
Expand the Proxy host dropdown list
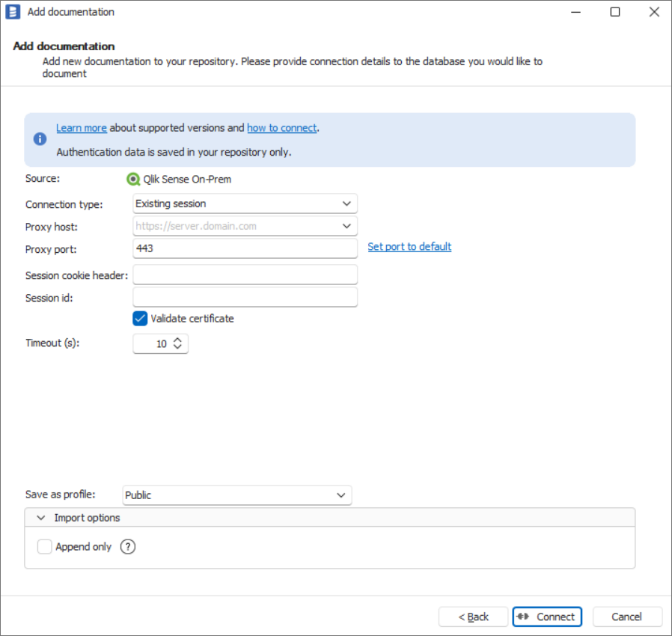(346, 226)
